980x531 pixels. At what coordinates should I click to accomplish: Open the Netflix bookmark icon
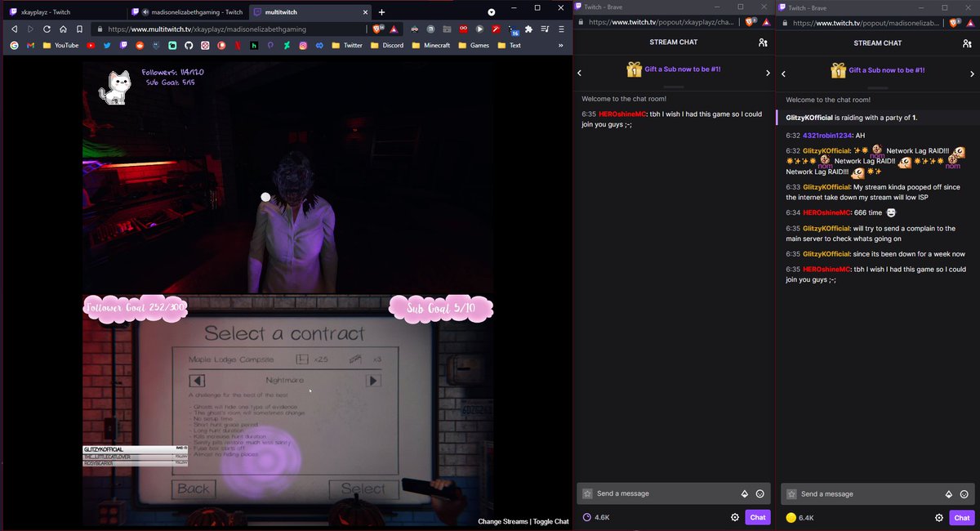click(x=238, y=45)
